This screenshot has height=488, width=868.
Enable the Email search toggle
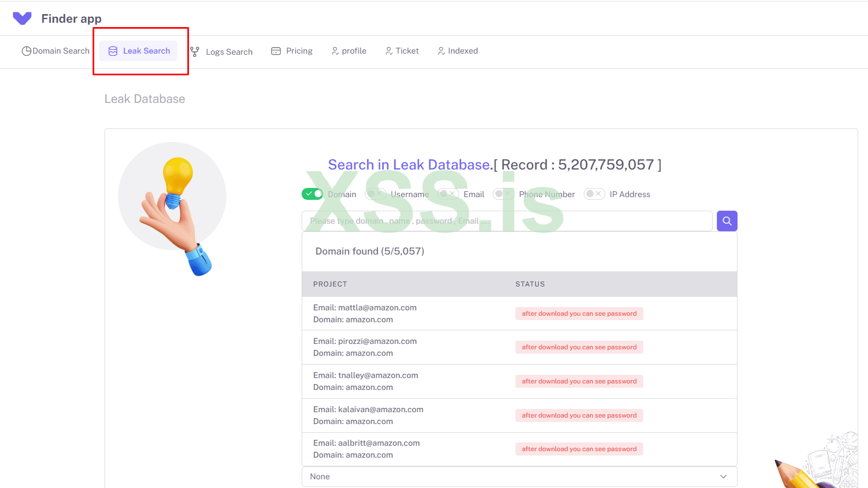pos(448,194)
